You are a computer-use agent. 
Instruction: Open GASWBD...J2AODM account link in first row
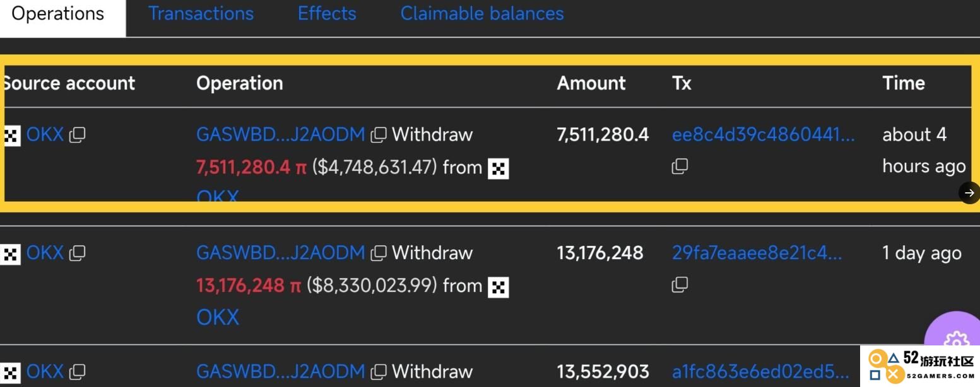pos(281,134)
